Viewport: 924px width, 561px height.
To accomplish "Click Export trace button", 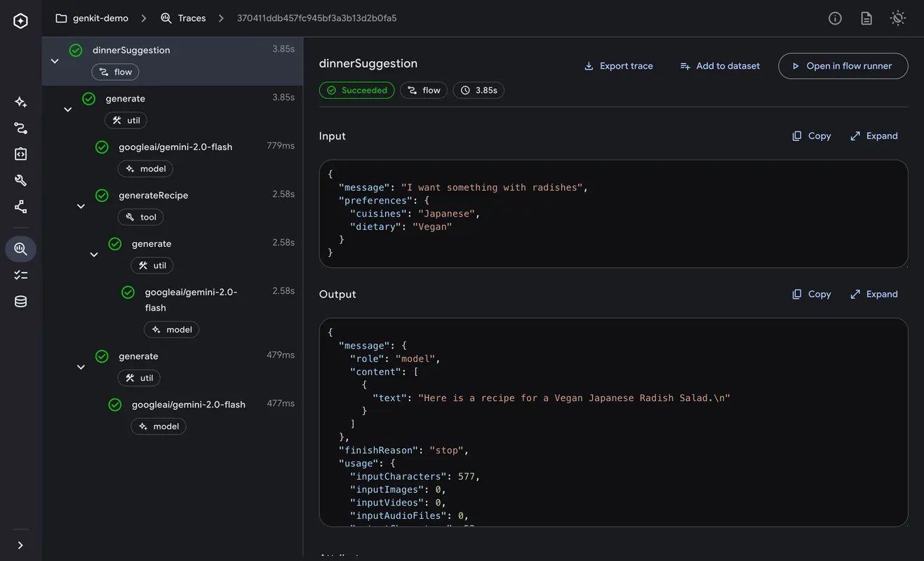I will [x=618, y=66].
